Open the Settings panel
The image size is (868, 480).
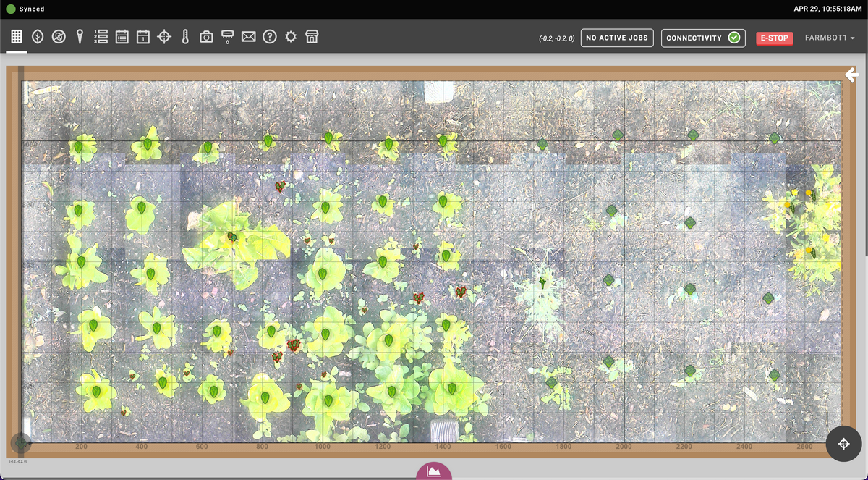(x=290, y=36)
